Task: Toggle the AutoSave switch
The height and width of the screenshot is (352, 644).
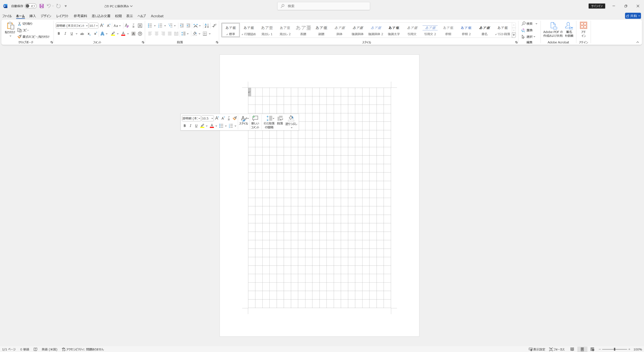Action: click(x=31, y=6)
